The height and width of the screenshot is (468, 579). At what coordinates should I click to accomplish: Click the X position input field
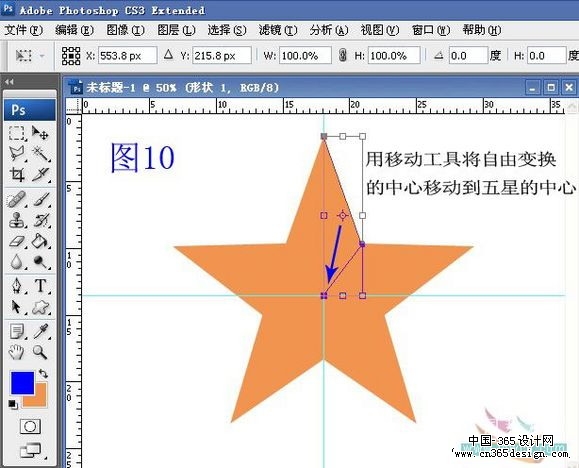pos(127,56)
